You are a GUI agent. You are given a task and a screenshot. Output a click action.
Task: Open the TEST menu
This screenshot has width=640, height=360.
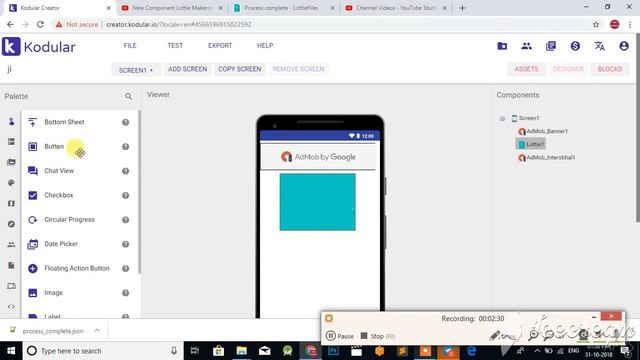point(175,46)
